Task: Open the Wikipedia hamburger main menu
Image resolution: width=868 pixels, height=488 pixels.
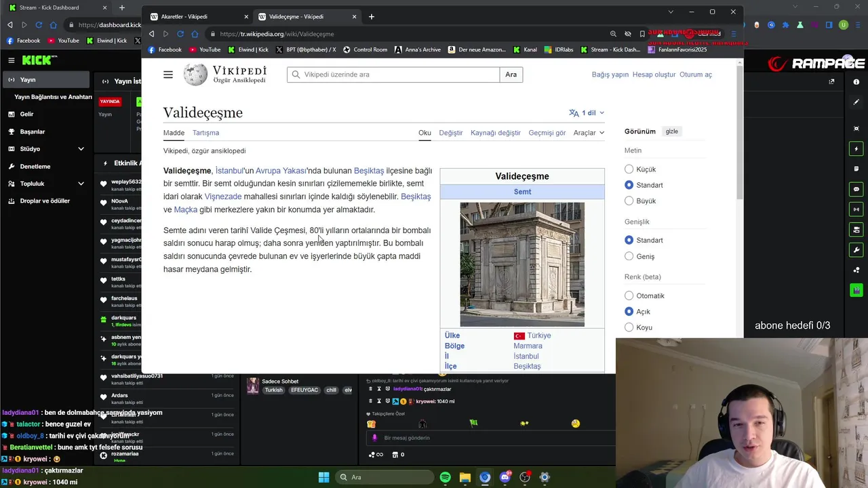Action: pyautogui.click(x=168, y=75)
